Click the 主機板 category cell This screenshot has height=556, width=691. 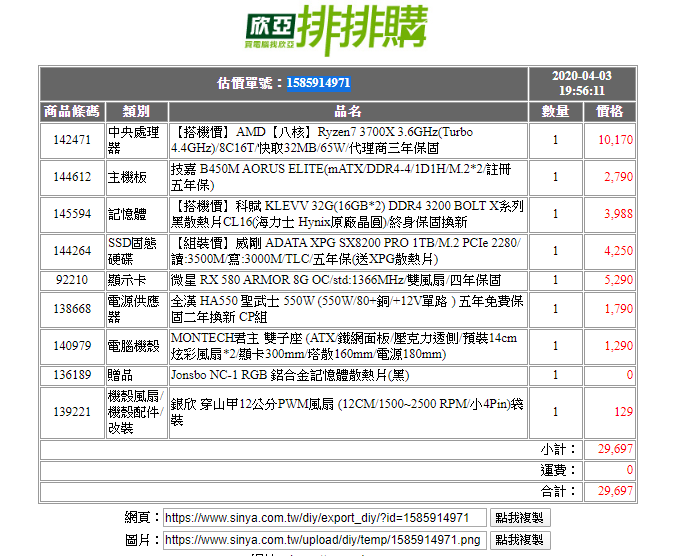pyautogui.click(x=137, y=177)
